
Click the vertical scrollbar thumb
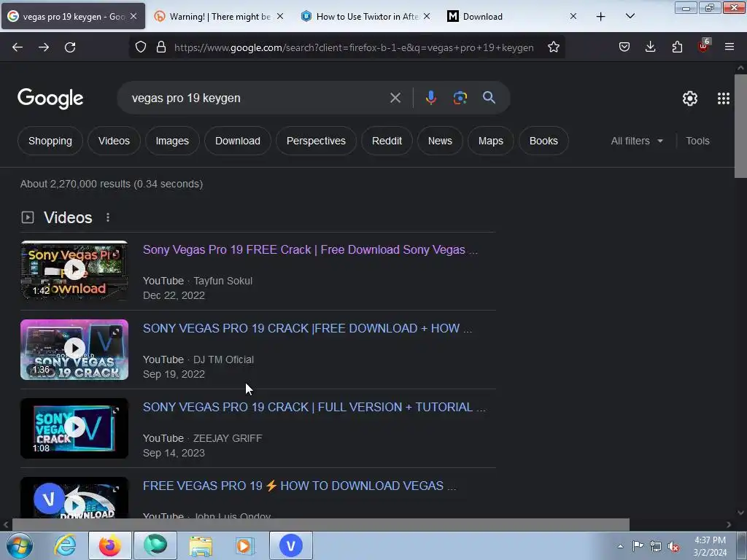[x=740, y=126]
